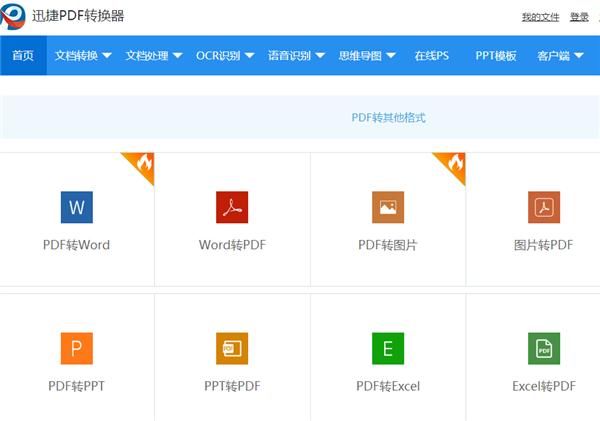Select the PDF转其他格式 section tab
This screenshot has width=600, height=421.
[x=388, y=117]
